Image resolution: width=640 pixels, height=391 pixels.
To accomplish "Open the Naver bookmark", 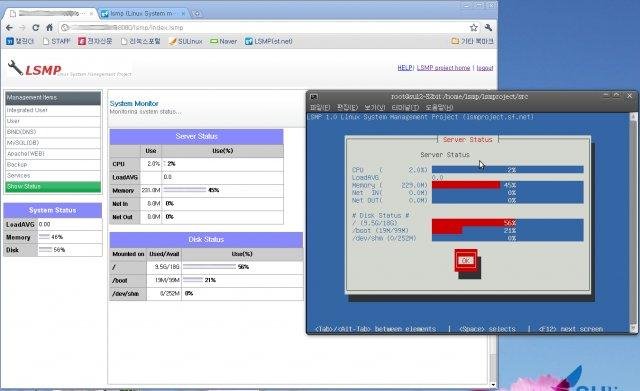I will (224, 41).
